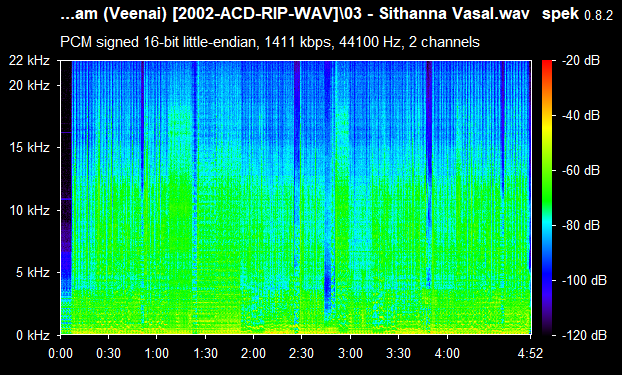
Task: Click the red top of the dB color scale
Action: pyautogui.click(x=547, y=63)
